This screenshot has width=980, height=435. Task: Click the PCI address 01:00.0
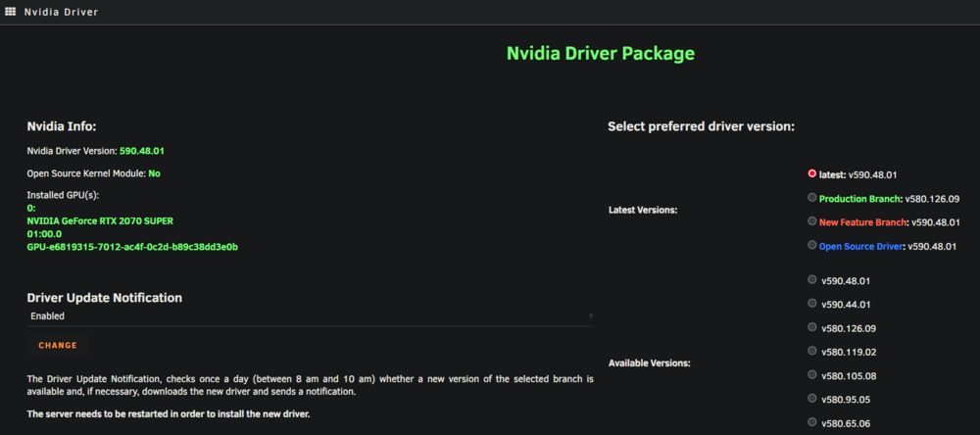click(x=44, y=234)
